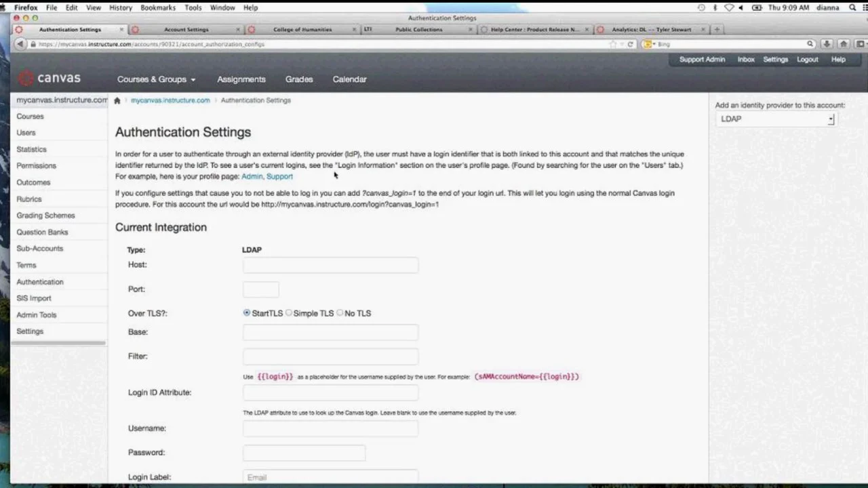Click the Bluetooth icon in menu bar
The height and width of the screenshot is (488, 868).
click(x=715, y=7)
